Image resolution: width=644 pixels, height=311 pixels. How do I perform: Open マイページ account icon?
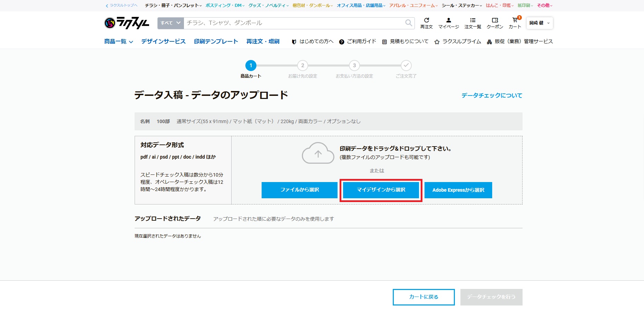tap(449, 23)
